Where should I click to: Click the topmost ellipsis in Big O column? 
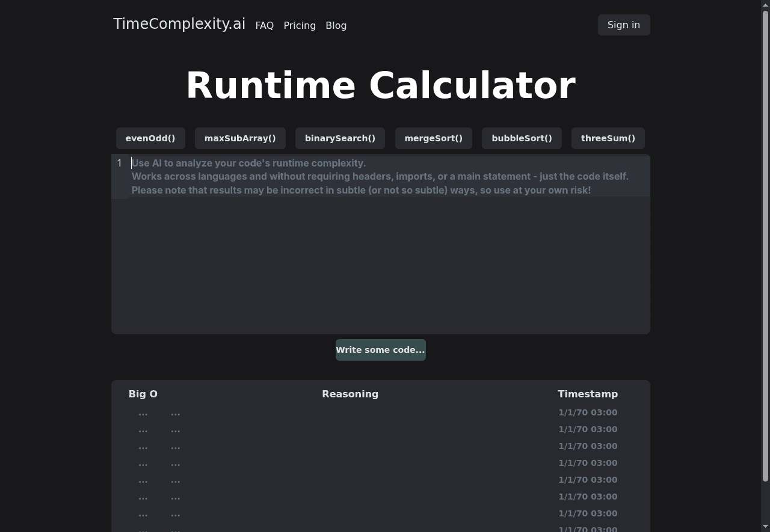coord(143,412)
